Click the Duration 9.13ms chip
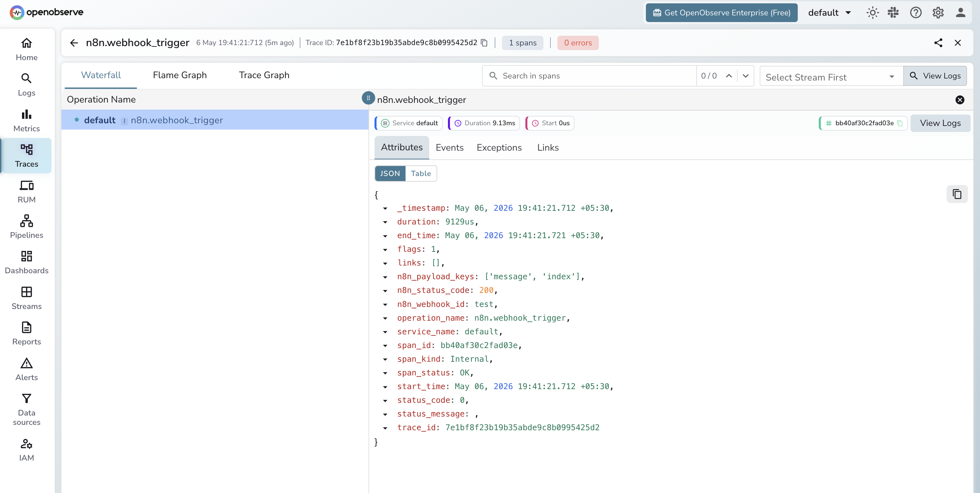 pyautogui.click(x=484, y=123)
